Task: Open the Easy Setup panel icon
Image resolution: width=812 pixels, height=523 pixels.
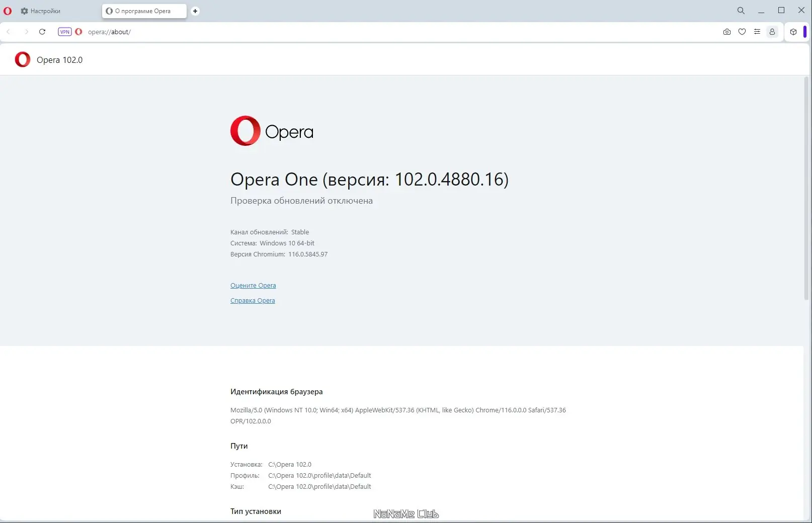Action: (x=757, y=32)
